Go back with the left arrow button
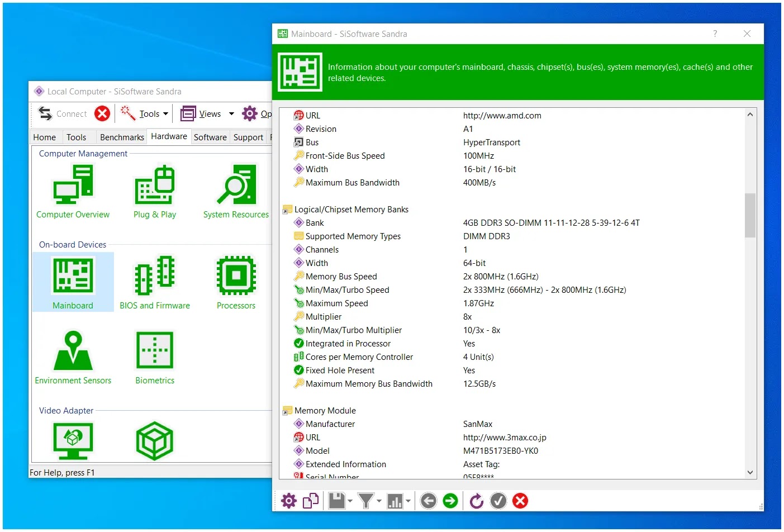Screen dimensions: 784x532 pyautogui.click(x=429, y=501)
